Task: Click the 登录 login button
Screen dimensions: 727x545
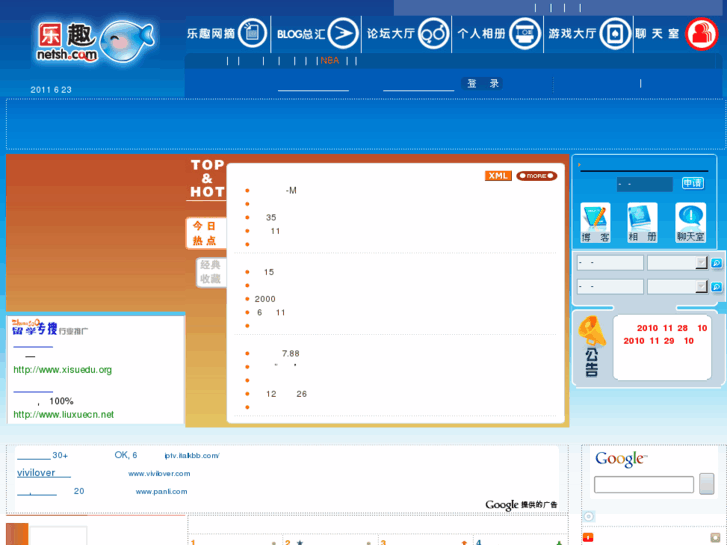Action: 482,83
